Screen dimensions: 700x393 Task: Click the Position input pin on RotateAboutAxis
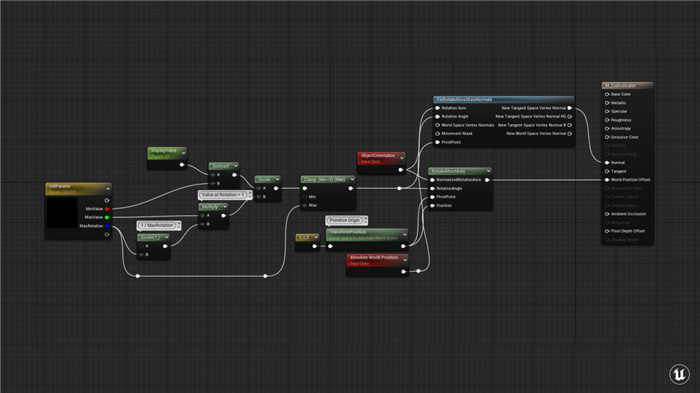(432, 205)
